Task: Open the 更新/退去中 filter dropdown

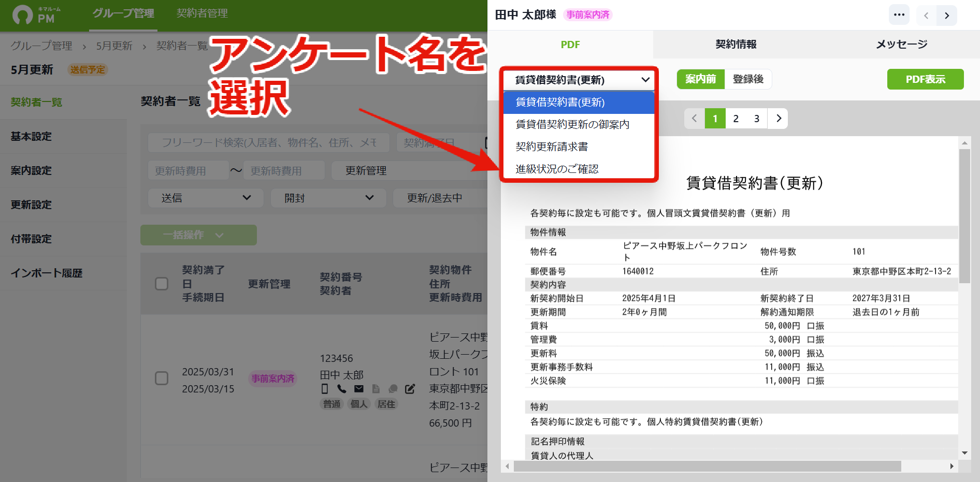Action: pyautogui.click(x=440, y=198)
